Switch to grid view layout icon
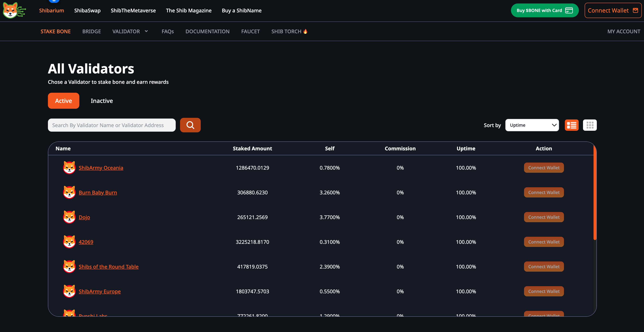 [x=590, y=125]
